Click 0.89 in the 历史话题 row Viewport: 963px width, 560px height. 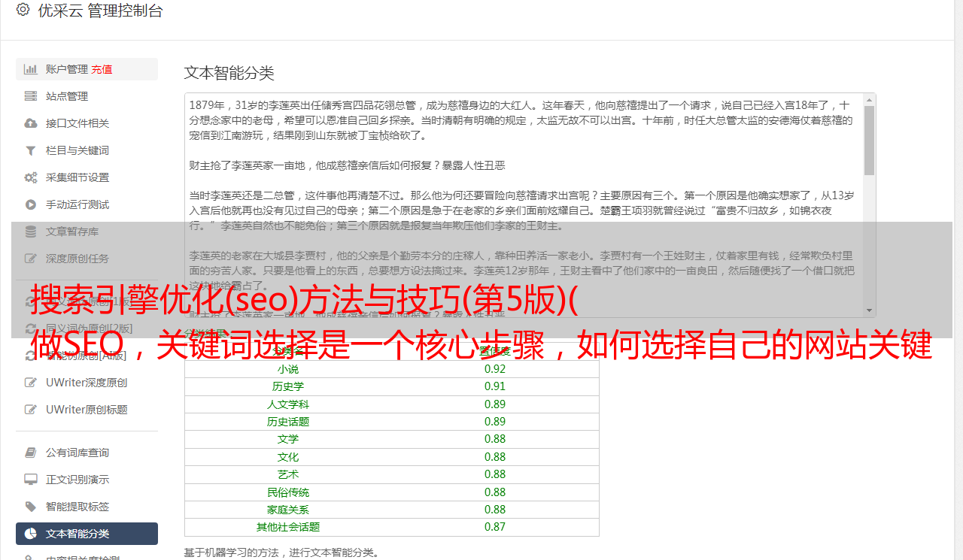click(x=495, y=422)
